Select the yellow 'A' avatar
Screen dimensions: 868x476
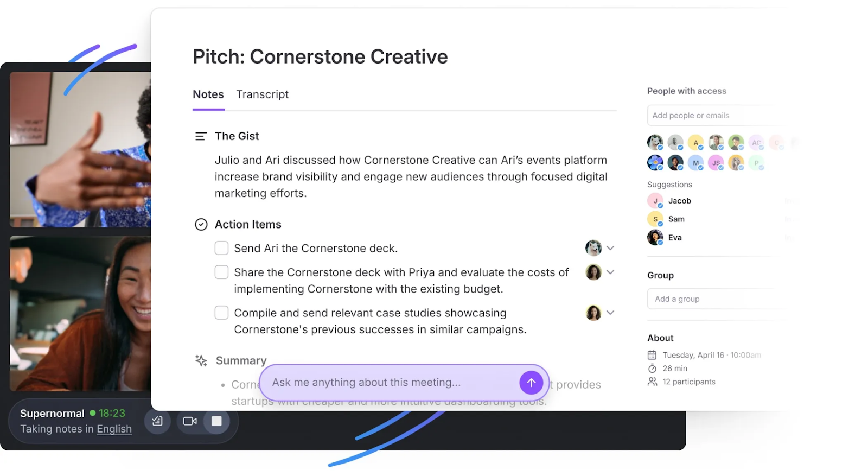click(x=695, y=143)
